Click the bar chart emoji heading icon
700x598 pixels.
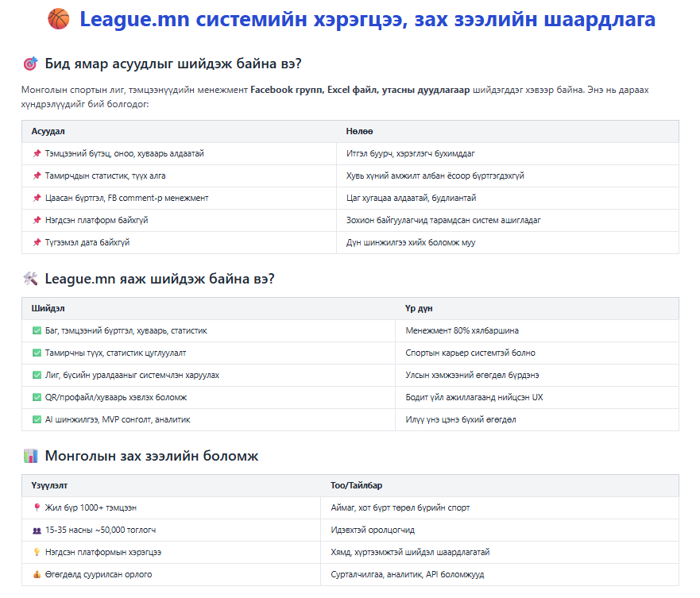click(31, 456)
